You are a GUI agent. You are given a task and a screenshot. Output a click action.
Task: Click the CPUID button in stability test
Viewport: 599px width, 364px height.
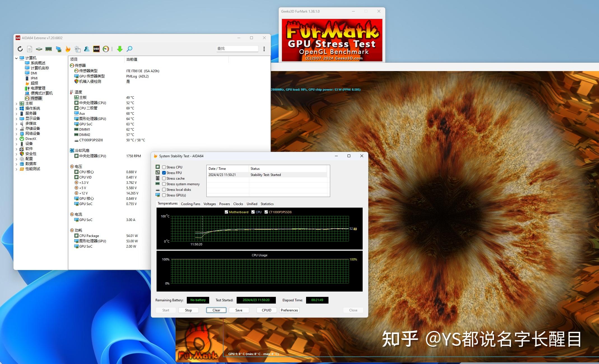click(266, 309)
